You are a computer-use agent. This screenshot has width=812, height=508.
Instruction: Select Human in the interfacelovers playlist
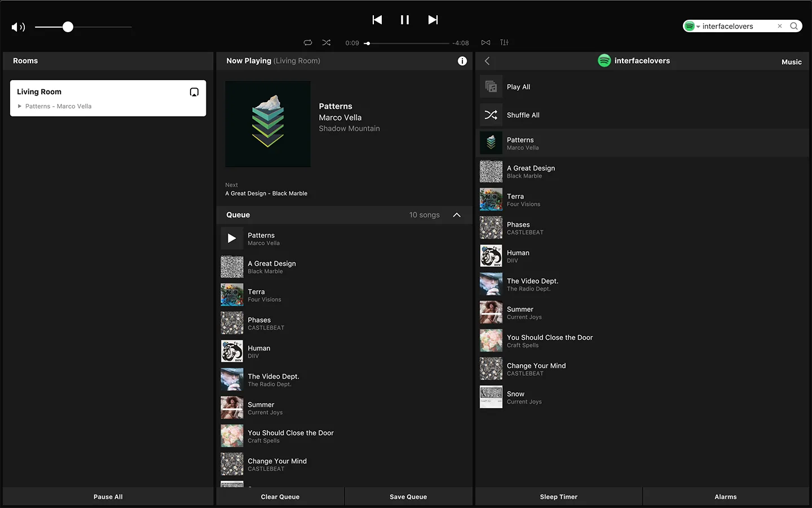[642, 256]
